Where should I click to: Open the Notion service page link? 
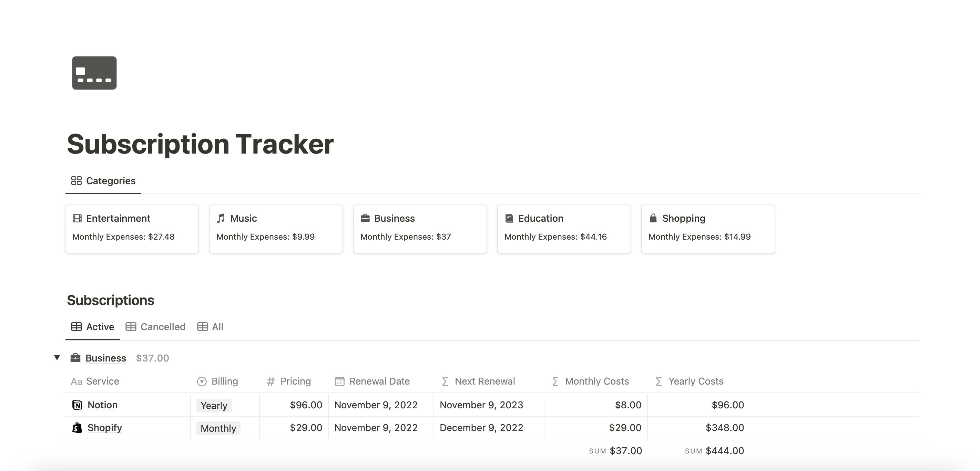(102, 405)
